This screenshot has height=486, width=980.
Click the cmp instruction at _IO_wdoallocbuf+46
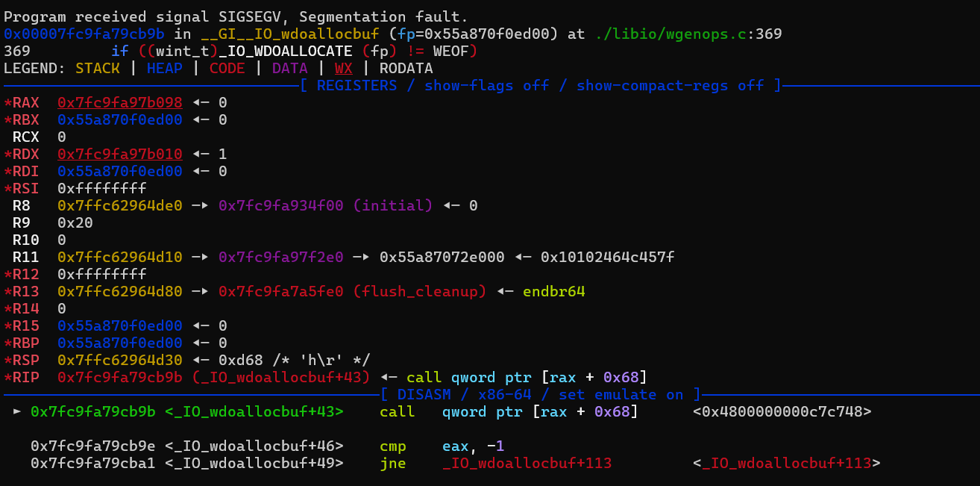[x=392, y=446]
